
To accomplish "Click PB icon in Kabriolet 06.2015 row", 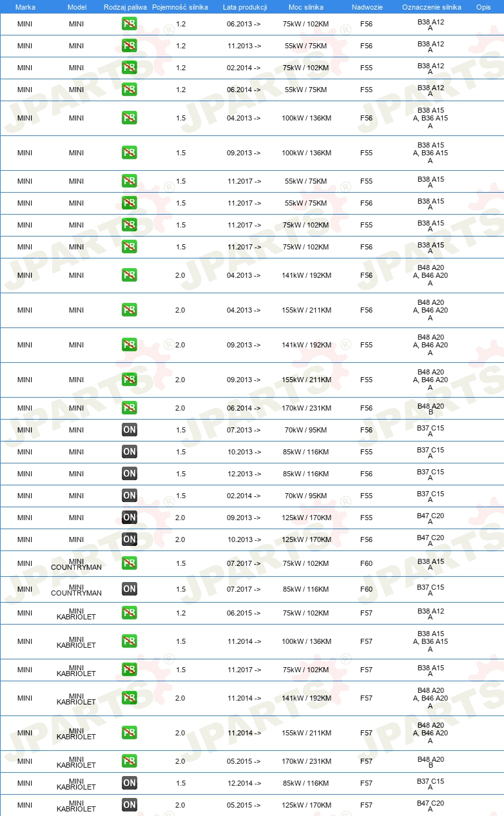I will click(130, 613).
